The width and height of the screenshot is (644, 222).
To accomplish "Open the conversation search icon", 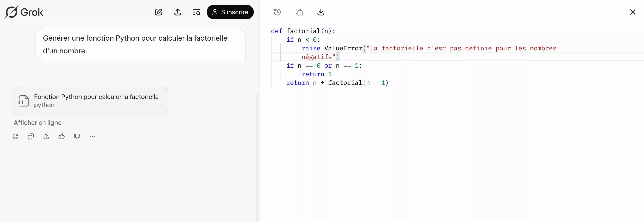I will point(196,12).
